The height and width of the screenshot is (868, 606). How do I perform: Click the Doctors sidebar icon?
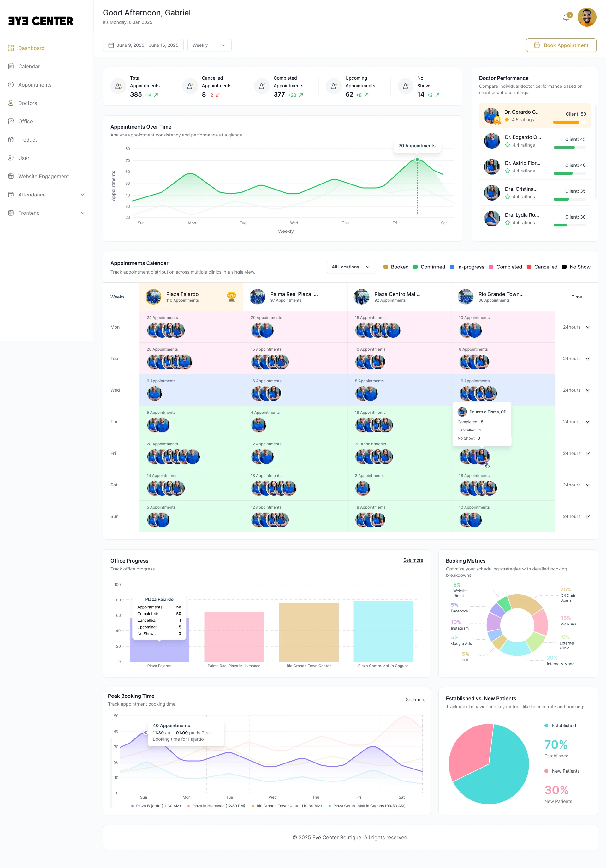11,103
